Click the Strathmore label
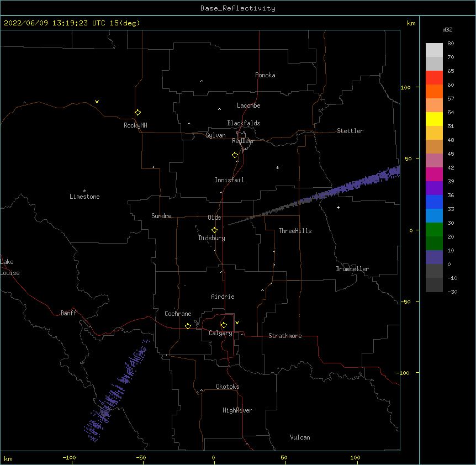The image size is (476, 465). (285, 336)
